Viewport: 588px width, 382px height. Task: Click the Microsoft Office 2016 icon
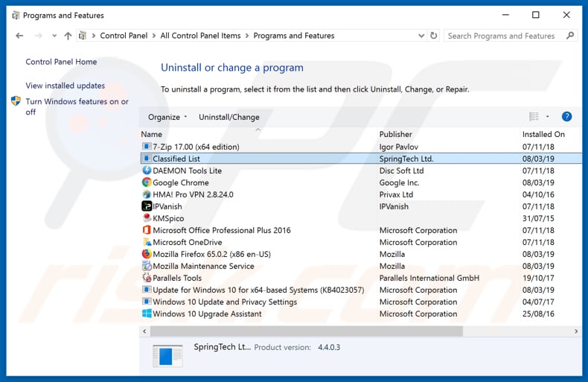[x=147, y=230]
